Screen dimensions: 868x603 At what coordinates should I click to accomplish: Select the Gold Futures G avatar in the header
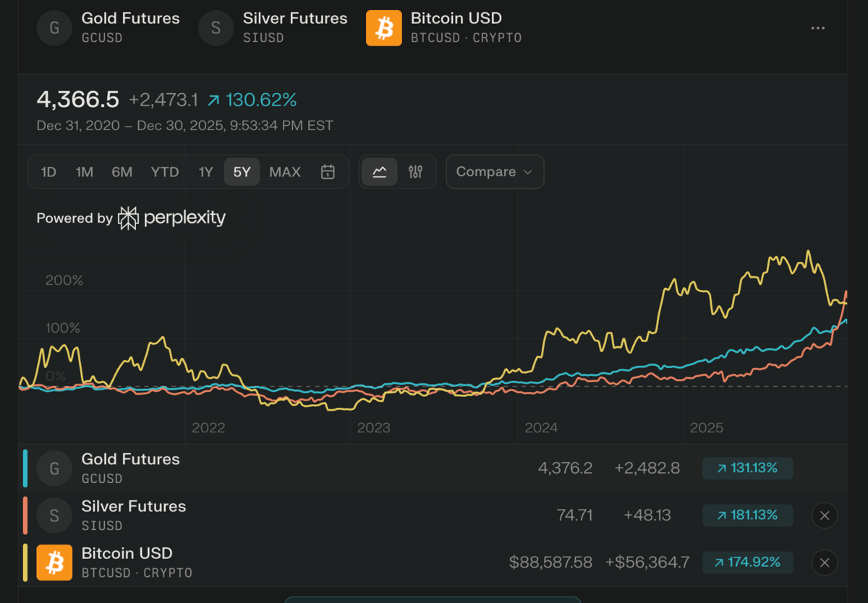point(54,27)
